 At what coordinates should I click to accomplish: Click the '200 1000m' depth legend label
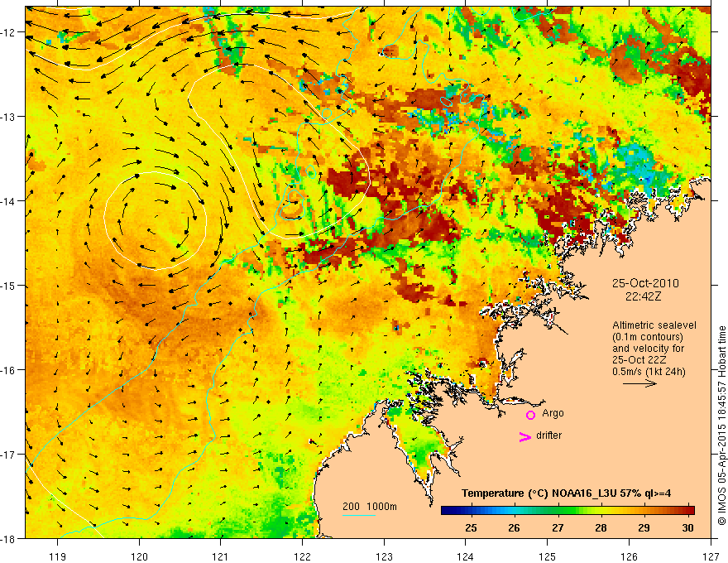pos(370,507)
